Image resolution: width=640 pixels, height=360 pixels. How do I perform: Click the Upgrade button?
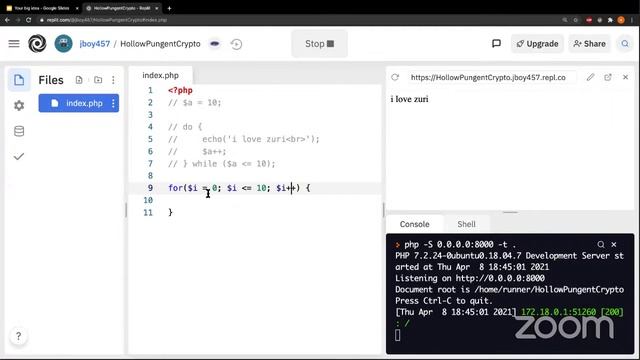[537, 44]
